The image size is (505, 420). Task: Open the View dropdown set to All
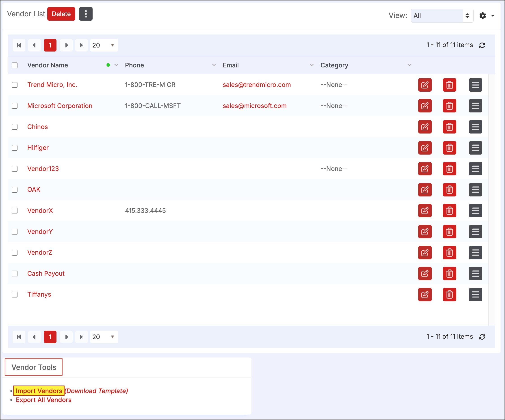point(442,16)
